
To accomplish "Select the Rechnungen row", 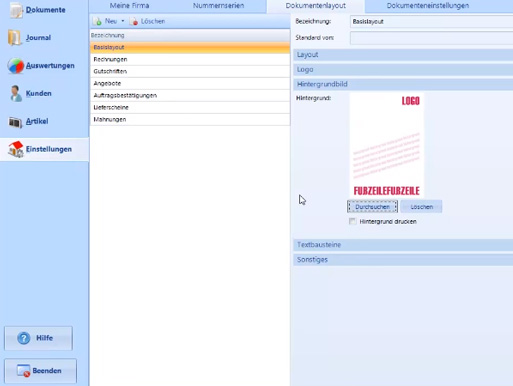I will point(190,59).
